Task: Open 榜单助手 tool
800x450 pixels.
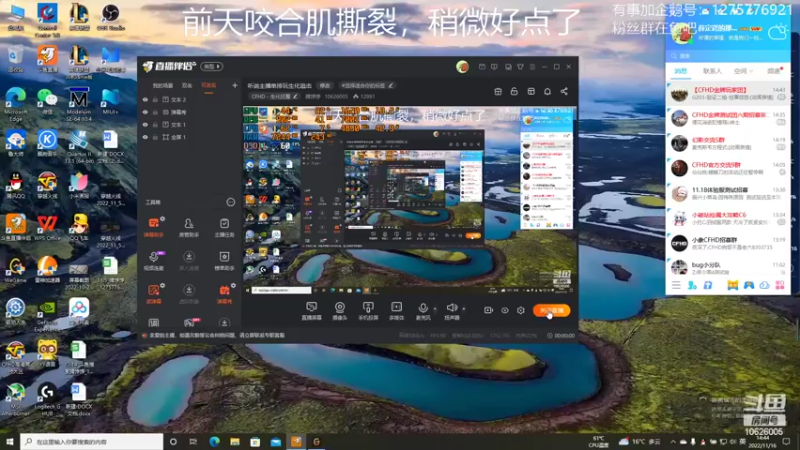Action: (224, 261)
